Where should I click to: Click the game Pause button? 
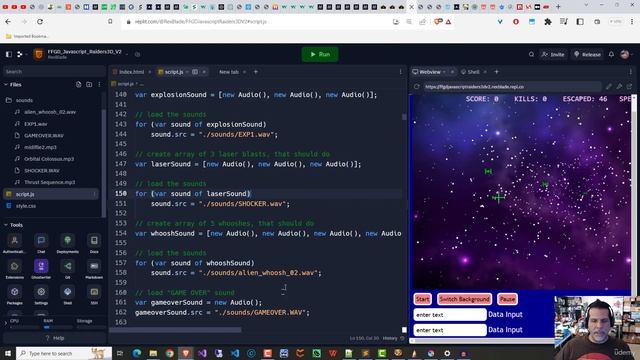(x=507, y=299)
